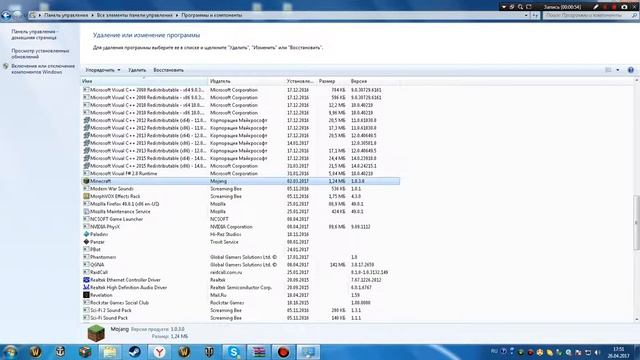The height and width of the screenshot is (360, 640).
Task: Open Skype from the taskbar
Action: pyautogui.click(x=234, y=352)
